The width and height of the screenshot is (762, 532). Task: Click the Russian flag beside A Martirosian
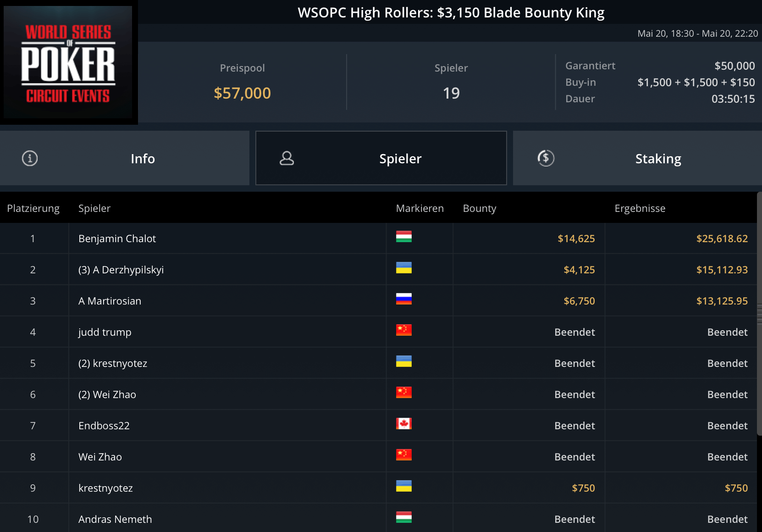tap(403, 299)
